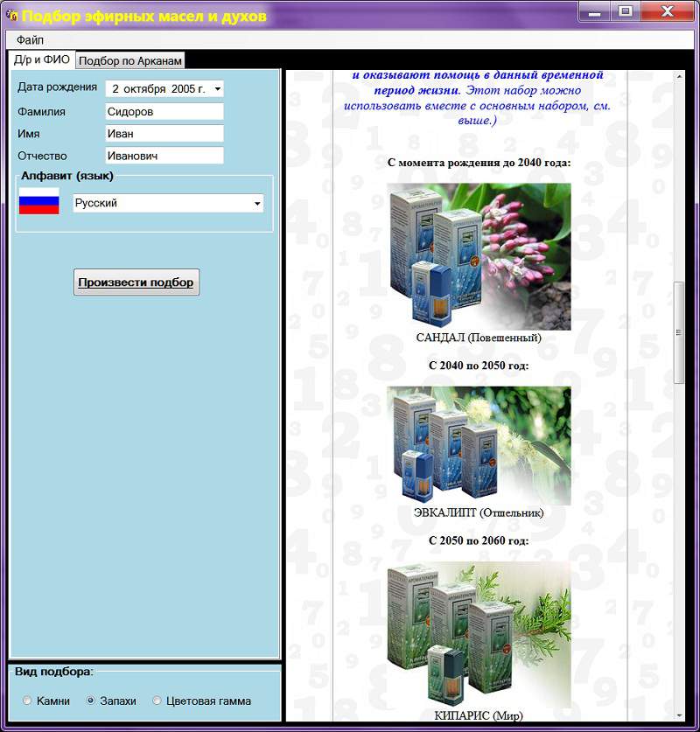Click the ЭВКАЛИПТ (Отшельник) caption
Viewport: 700px width, 732px height.
[479, 512]
